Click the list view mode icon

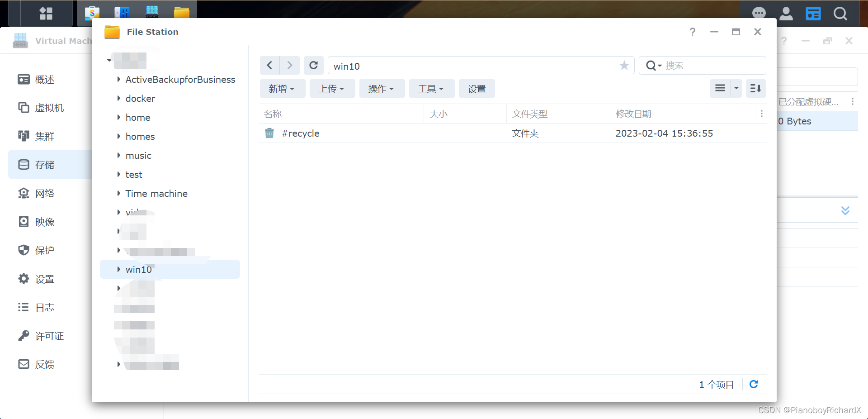pyautogui.click(x=720, y=88)
